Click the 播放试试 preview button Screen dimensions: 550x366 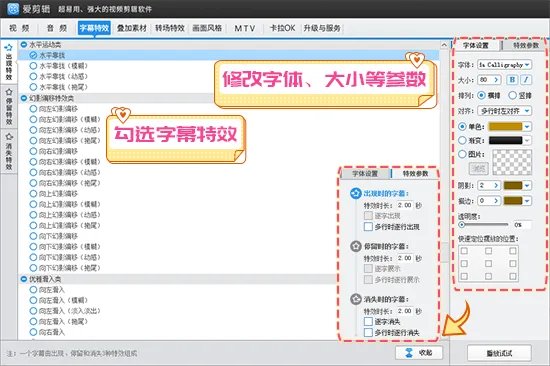(499, 353)
